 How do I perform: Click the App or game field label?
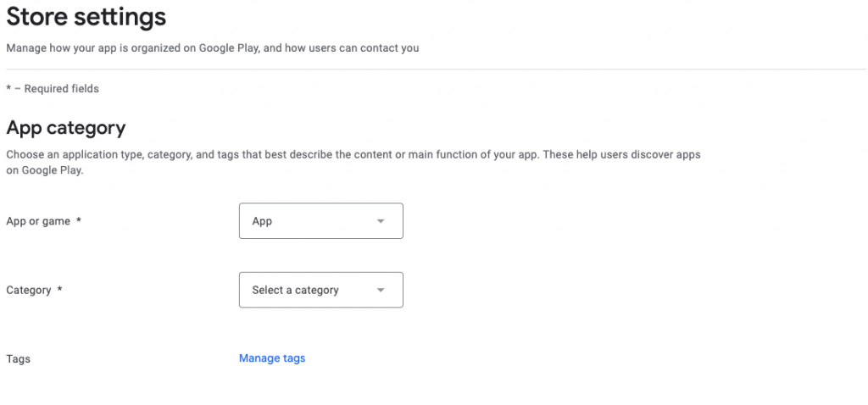coord(38,221)
